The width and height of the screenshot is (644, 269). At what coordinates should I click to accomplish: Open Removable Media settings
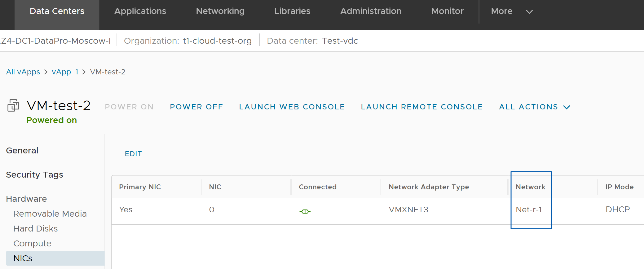pos(50,214)
